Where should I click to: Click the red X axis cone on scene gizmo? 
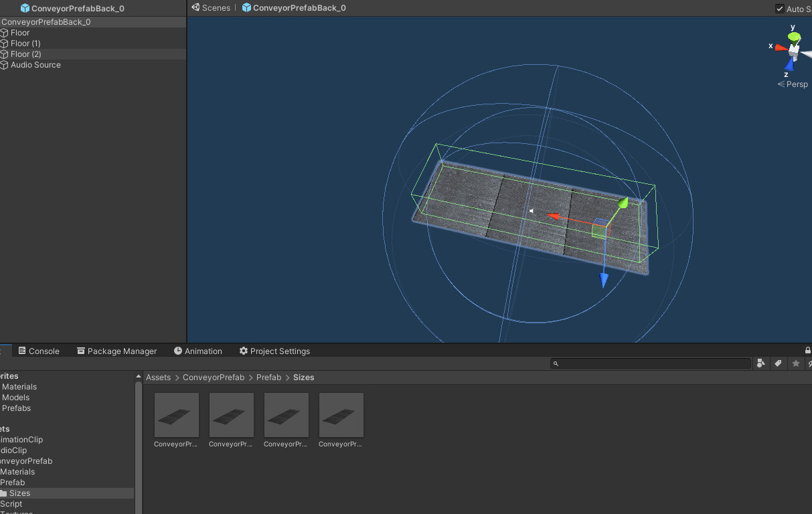coord(781,48)
